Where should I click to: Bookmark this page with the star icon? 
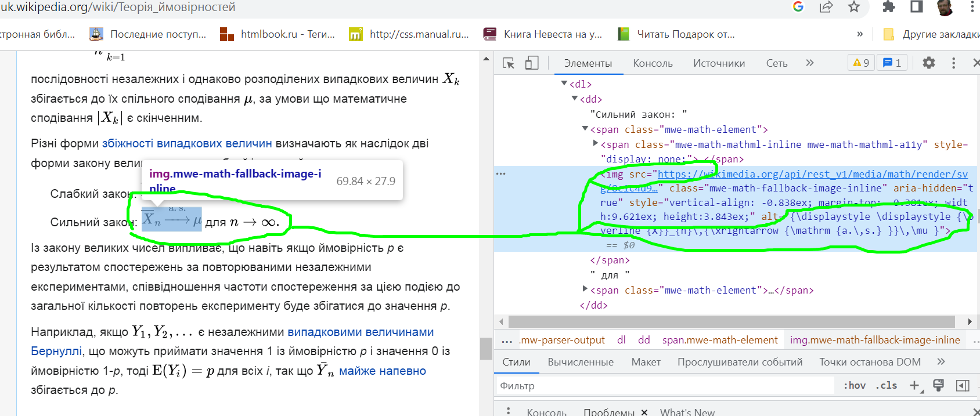(853, 7)
